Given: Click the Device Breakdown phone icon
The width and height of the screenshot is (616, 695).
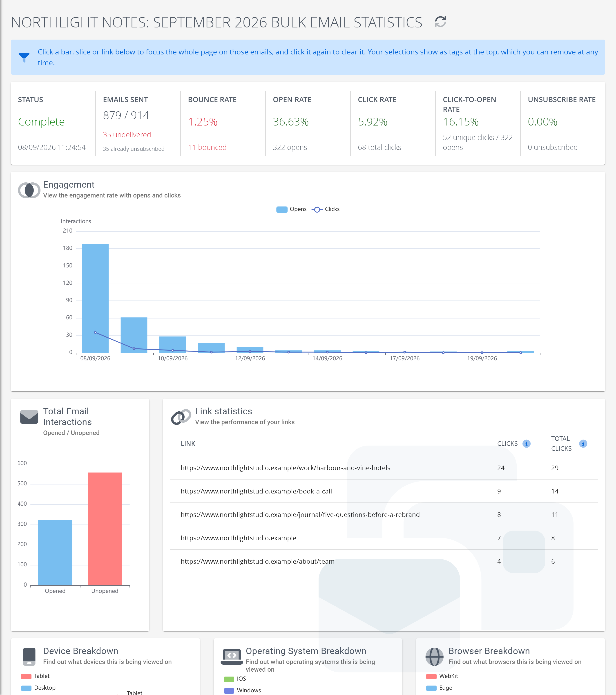Looking at the screenshot, I should pyautogui.click(x=29, y=656).
